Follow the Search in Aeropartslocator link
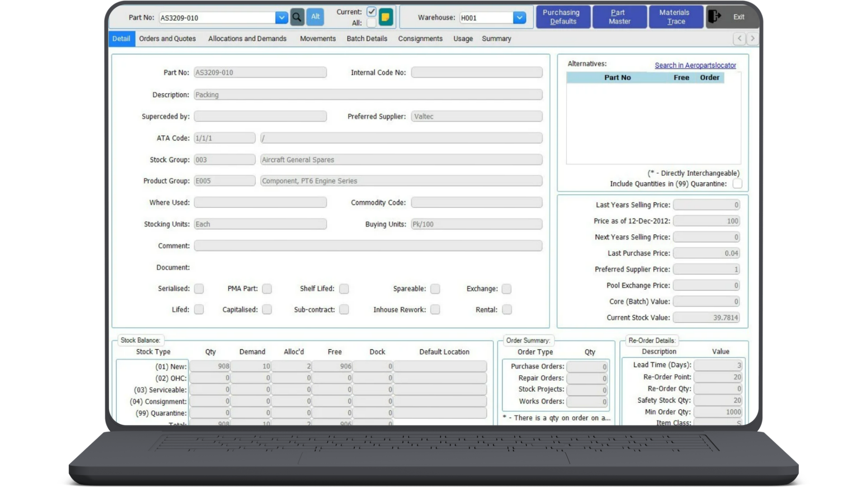The image size is (868, 488). [695, 65]
